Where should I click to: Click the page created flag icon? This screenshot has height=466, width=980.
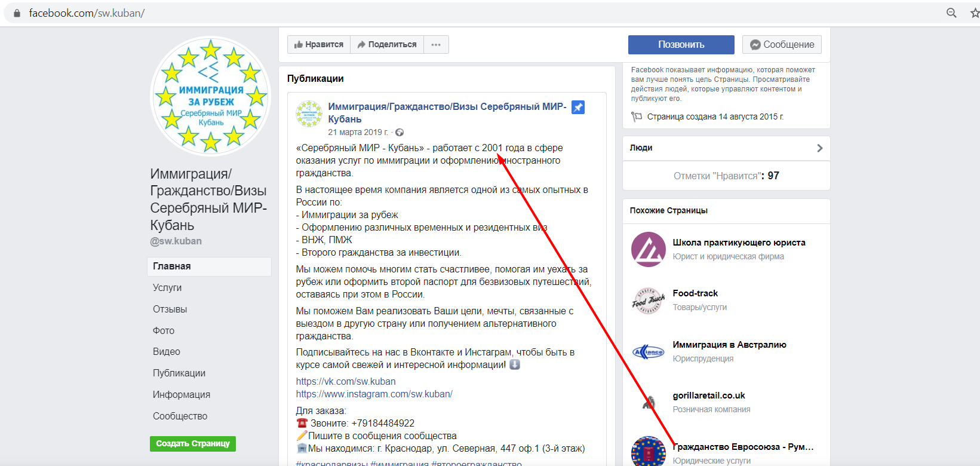tap(637, 116)
